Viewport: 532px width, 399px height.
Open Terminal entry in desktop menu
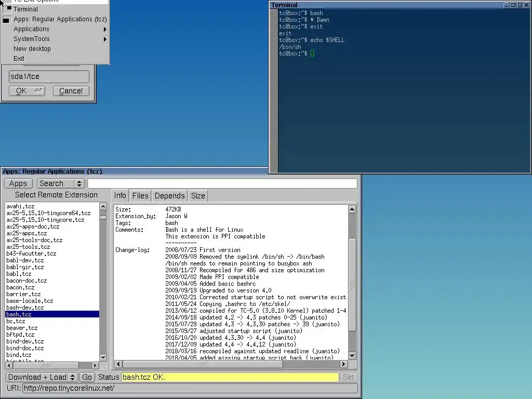click(x=55, y=9)
